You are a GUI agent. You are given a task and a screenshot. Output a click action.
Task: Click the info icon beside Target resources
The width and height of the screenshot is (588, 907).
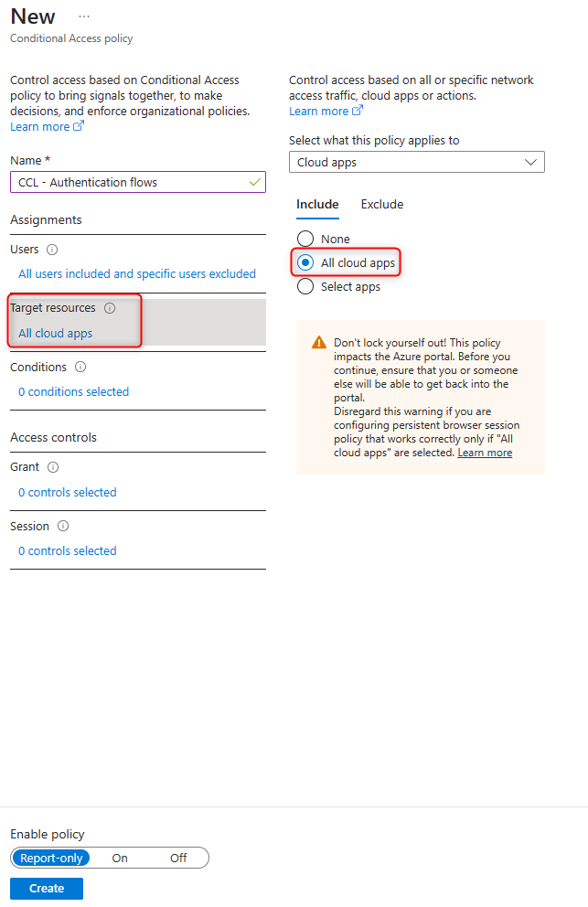[110, 308]
